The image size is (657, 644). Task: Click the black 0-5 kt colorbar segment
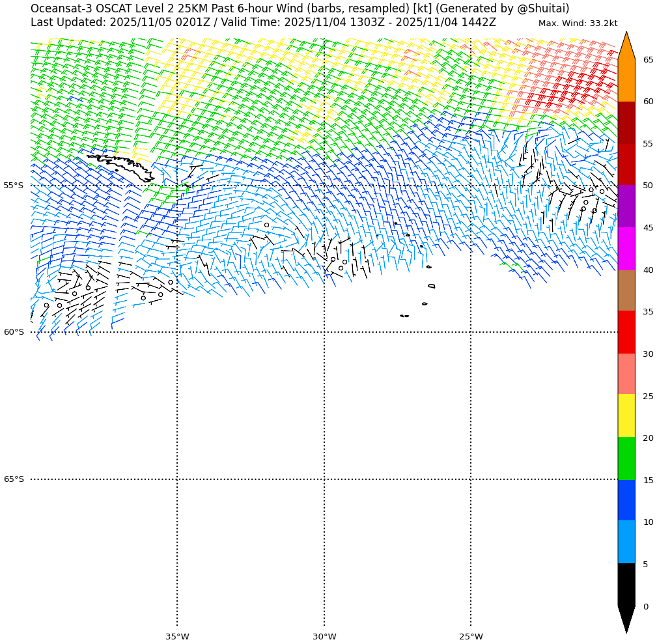pyautogui.click(x=626, y=584)
